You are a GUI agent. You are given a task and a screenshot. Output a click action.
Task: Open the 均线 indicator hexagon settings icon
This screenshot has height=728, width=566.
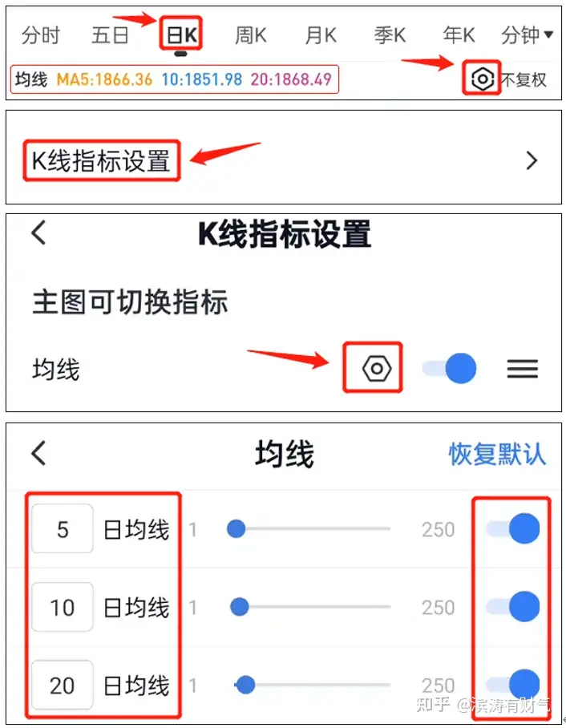point(377,368)
